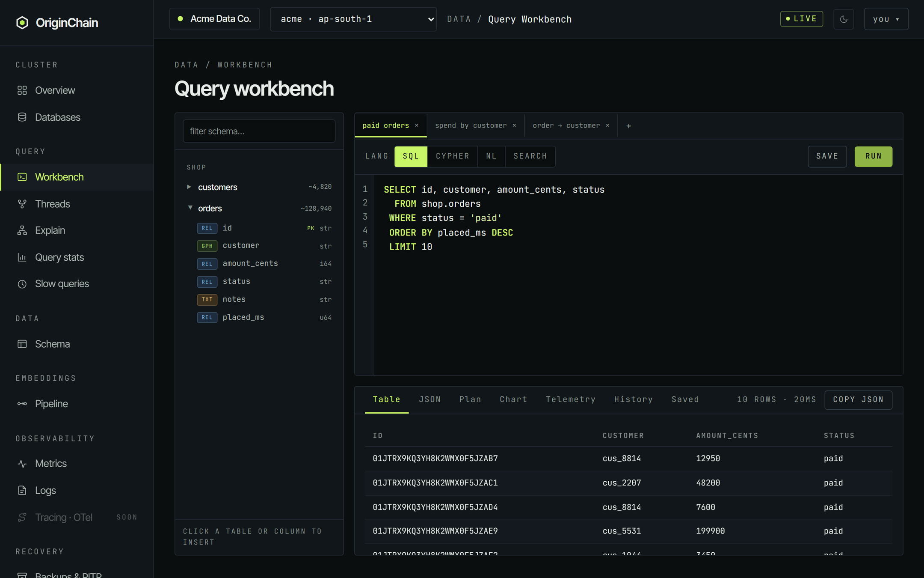Viewport: 924px width, 578px height.
Task: Open the you user menu
Action: [x=886, y=19]
